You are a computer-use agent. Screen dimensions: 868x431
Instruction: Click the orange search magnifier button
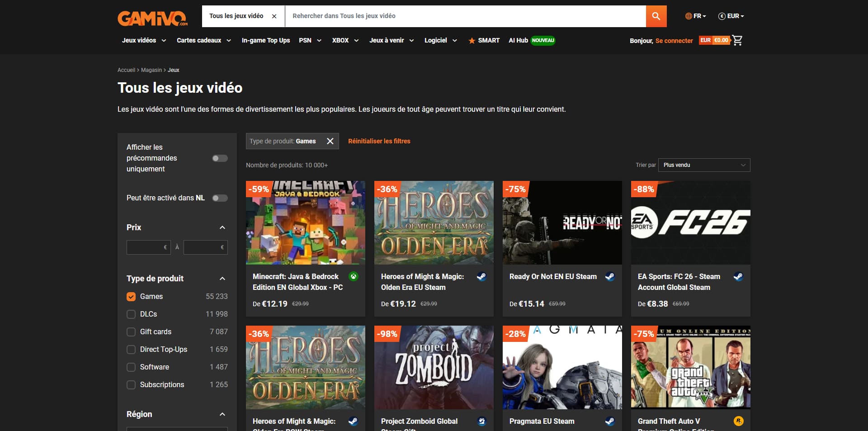pos(656,16)
